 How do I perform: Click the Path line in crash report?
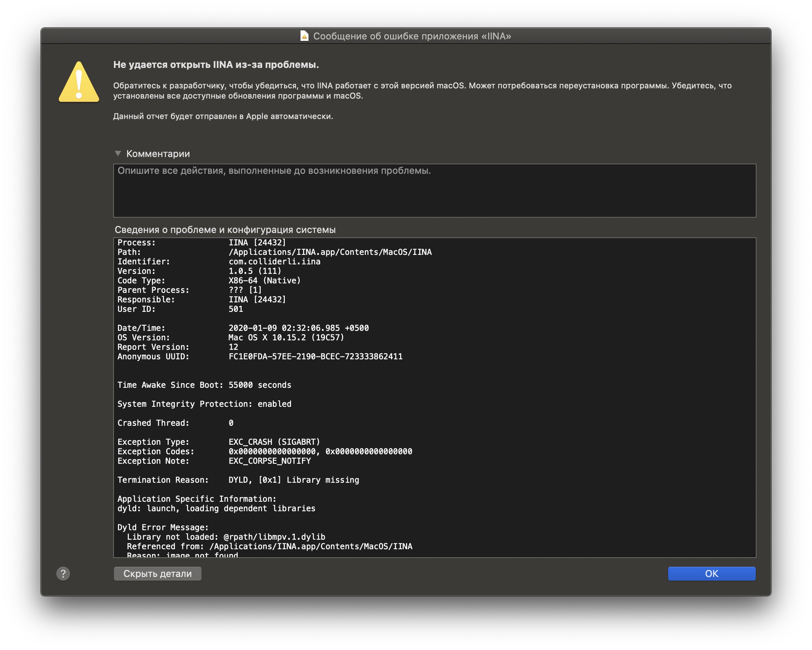point(274,252)
